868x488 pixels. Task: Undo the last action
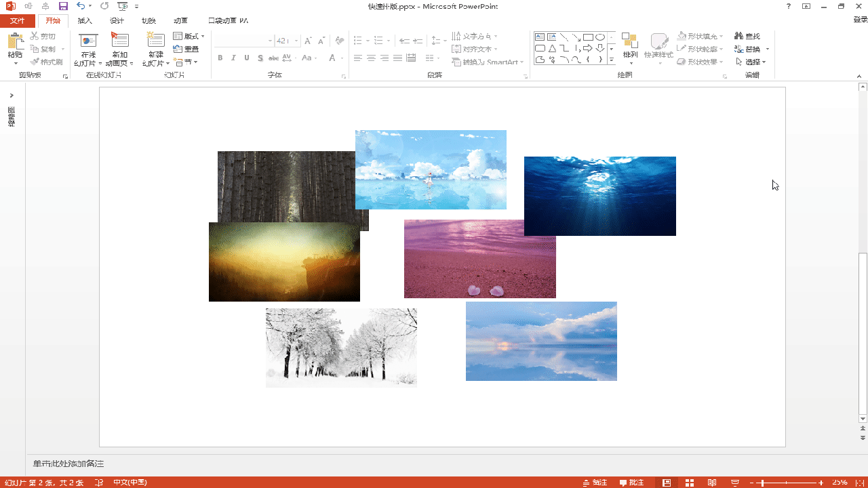[81, 6]
